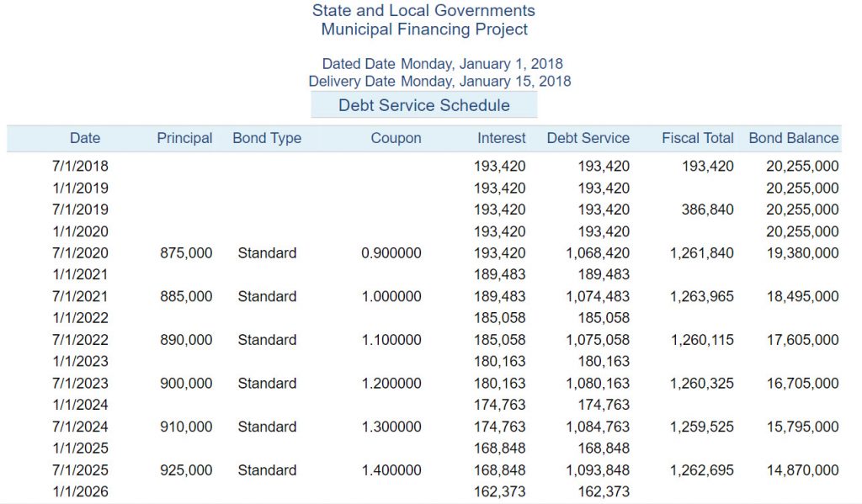The image size is (862, 504).
Task: Select the Debt Service column header
Action: 588,138
